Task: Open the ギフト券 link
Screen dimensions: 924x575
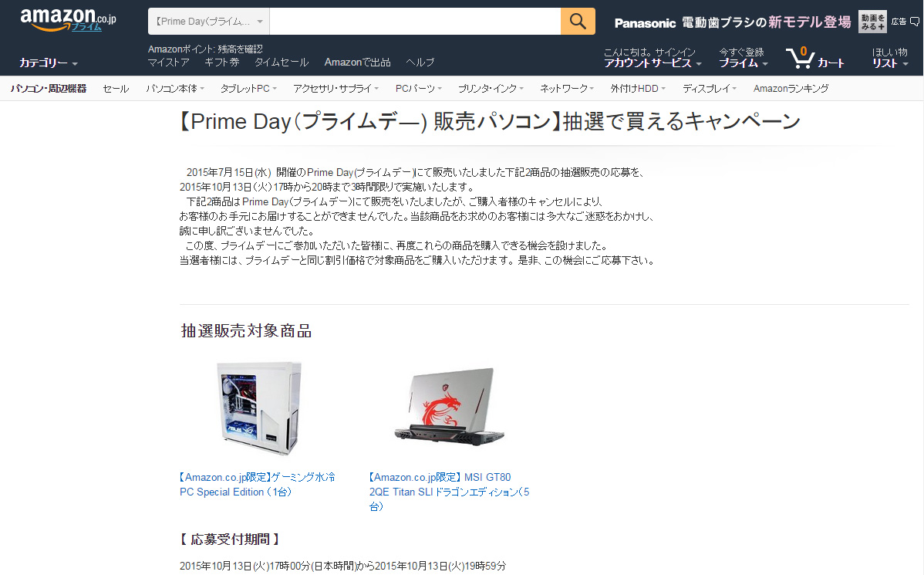Action: [x=221, y=62]
